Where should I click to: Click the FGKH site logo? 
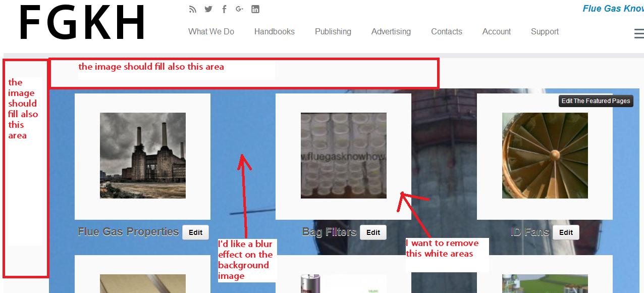[82, 23]
